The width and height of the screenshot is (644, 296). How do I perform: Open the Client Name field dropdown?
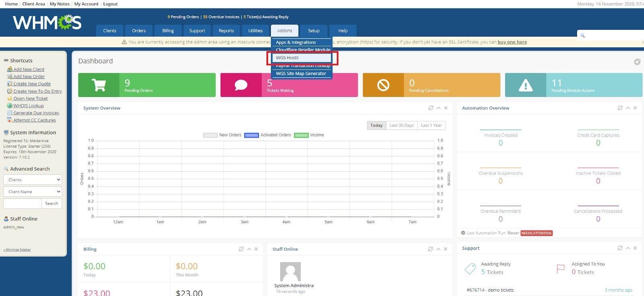click(x=33, y=192)
